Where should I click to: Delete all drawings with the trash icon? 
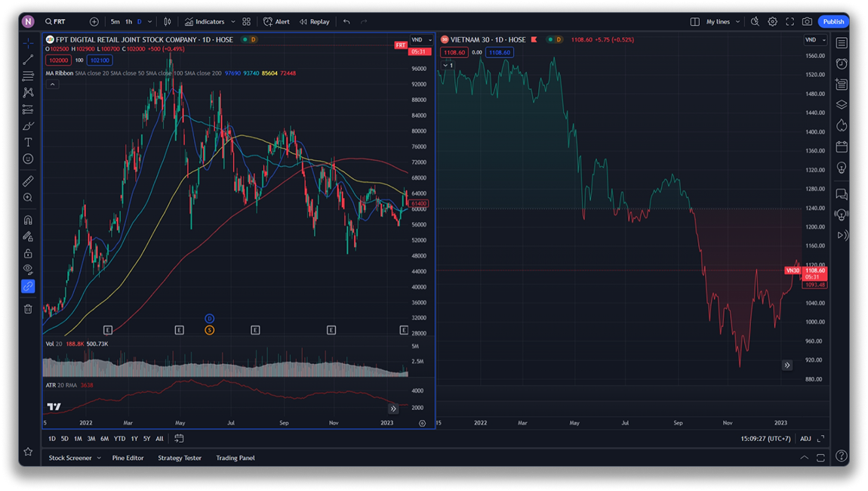tap(28, 309)
